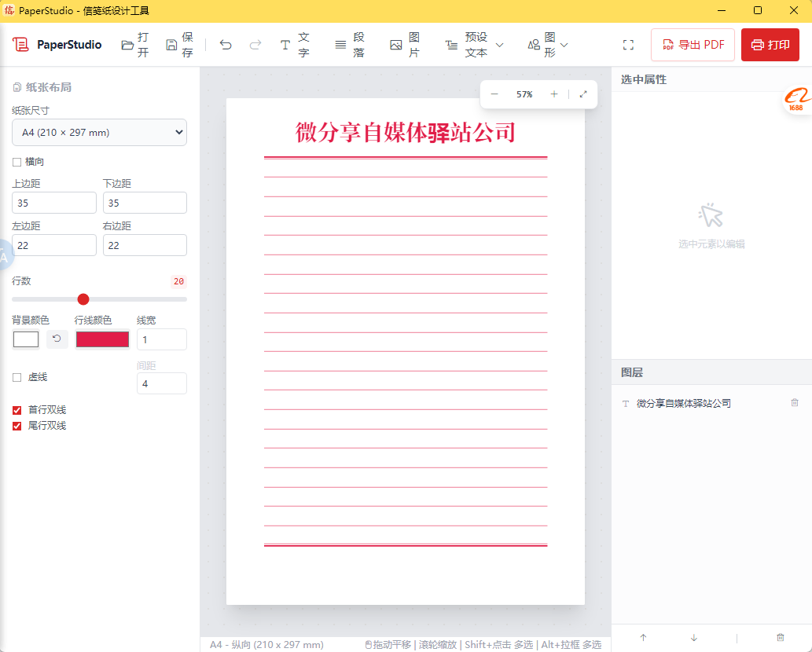Insert a 图片 image
Viewport: 812px width, 652px height.
(x=405, y=45)
